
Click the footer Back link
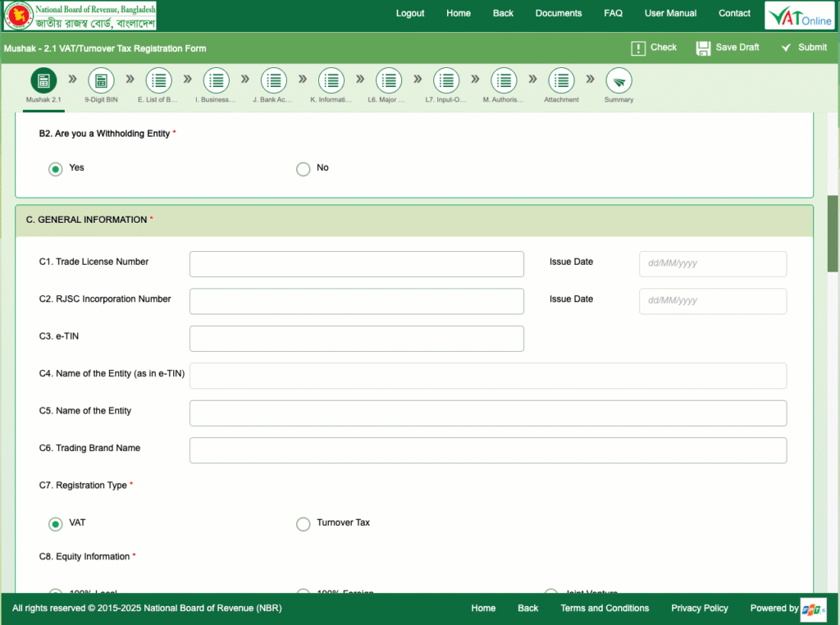(527, 608)
